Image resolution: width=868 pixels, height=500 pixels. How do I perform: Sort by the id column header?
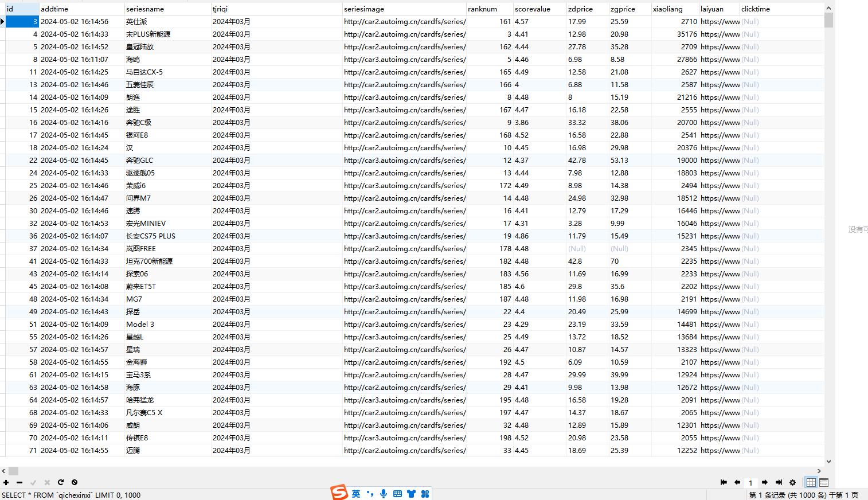22,9
